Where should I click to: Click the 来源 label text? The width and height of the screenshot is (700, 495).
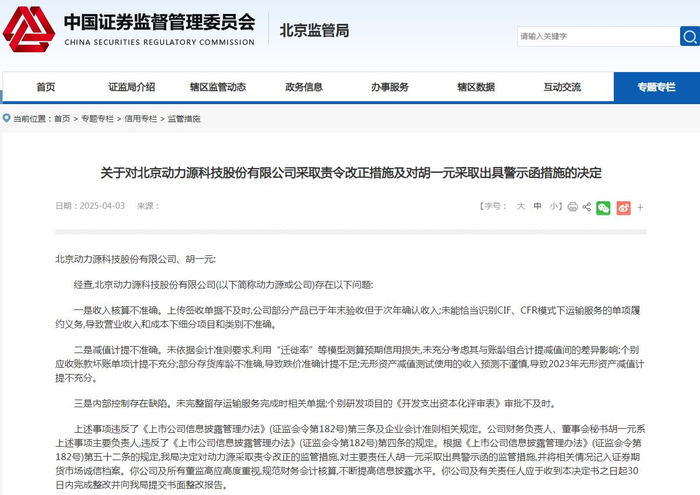pos(148,206)
